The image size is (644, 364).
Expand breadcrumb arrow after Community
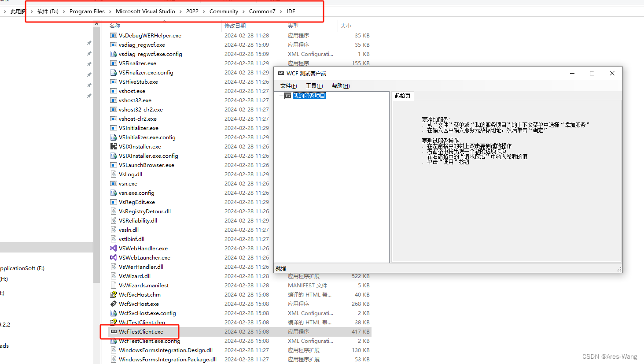(243, 11)
